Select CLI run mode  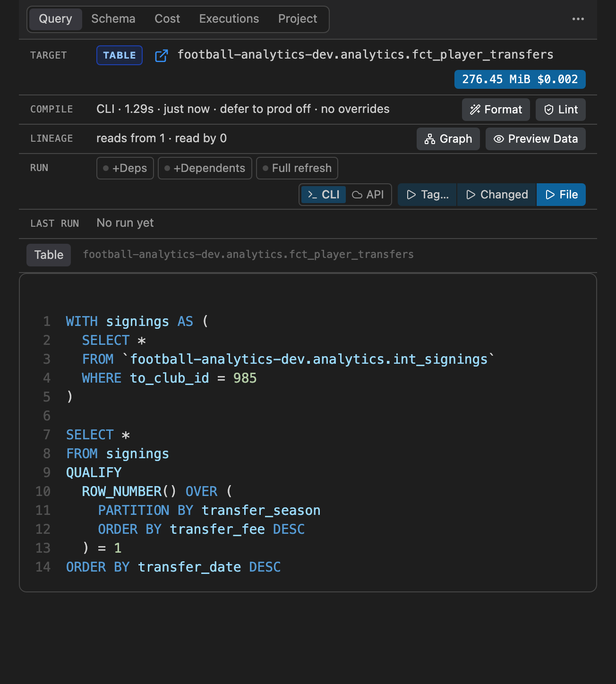tap(324, 195)
